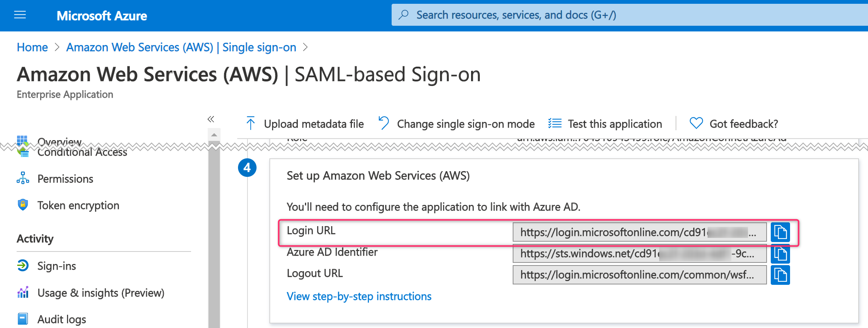Copy the Azure AD Identifier value
Viewport: 868px width, 328px height.
(x=780, y=253)
